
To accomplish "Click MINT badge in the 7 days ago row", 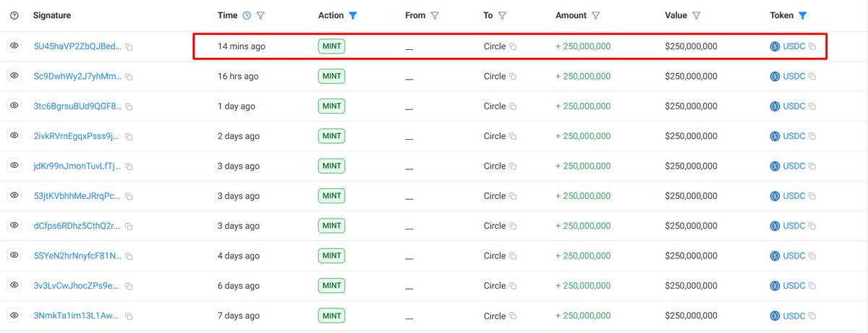I will (332, 316).
